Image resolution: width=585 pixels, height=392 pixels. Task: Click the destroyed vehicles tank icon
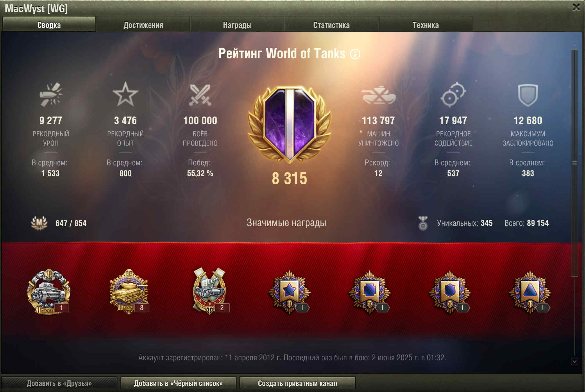click(378, 95)
